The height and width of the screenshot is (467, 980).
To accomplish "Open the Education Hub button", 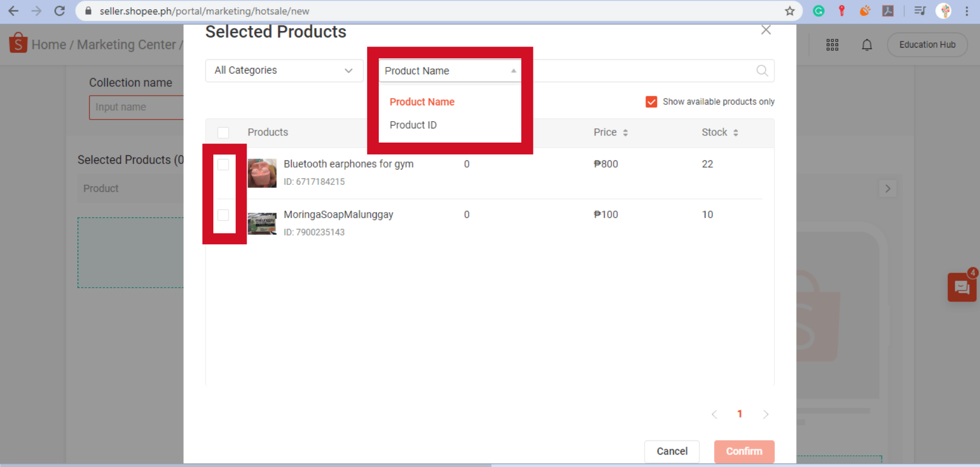I will [927, 44].
